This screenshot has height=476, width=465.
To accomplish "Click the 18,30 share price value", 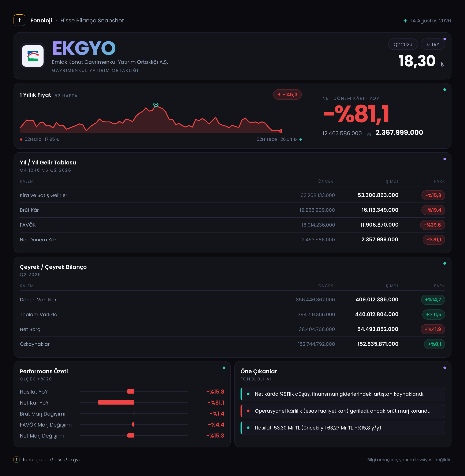I will coord(417,61).
